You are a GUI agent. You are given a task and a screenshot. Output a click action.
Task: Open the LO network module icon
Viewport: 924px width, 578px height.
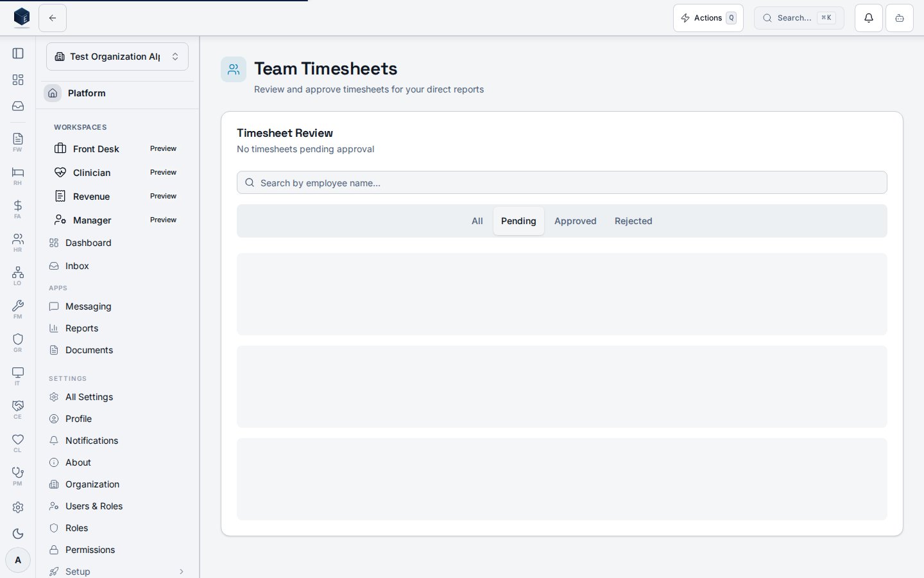coord(18,276)
